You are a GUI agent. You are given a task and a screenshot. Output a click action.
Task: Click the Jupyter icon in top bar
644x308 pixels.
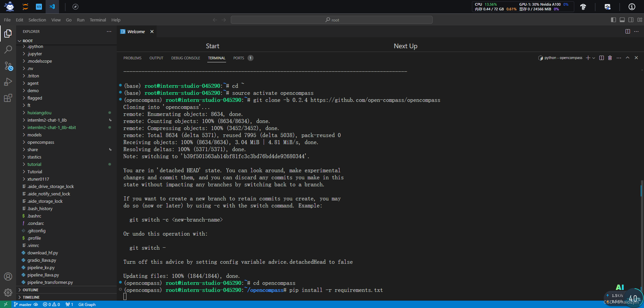coord(25,6)
